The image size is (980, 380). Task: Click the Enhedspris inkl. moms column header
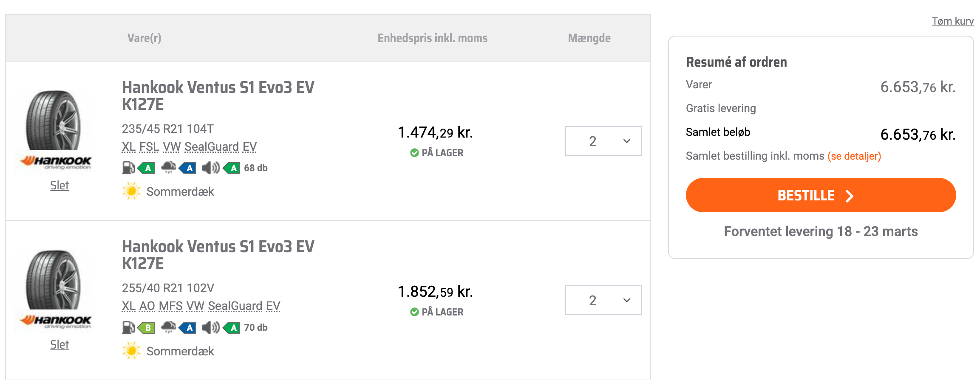tap(432, 38)
